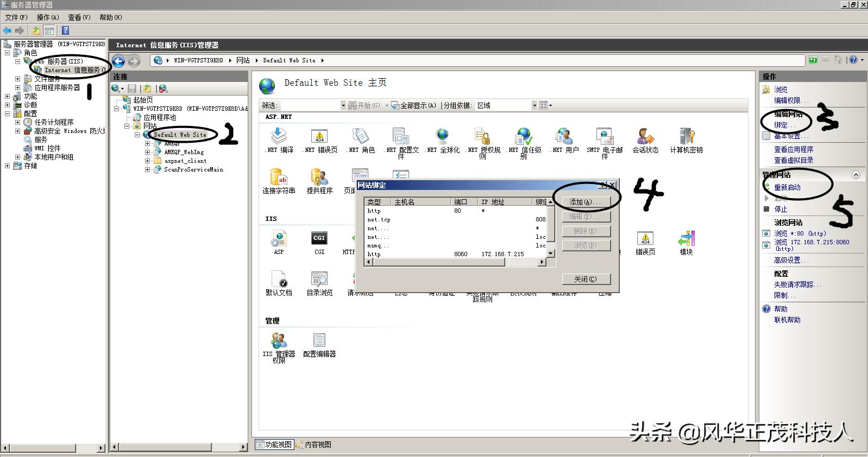Select 应用程序池 in connections tree
868x457 pixels.
pos(160,117)
